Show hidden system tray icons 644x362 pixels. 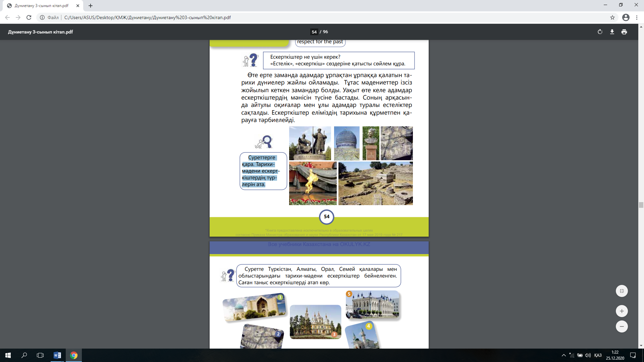[563, 355]
